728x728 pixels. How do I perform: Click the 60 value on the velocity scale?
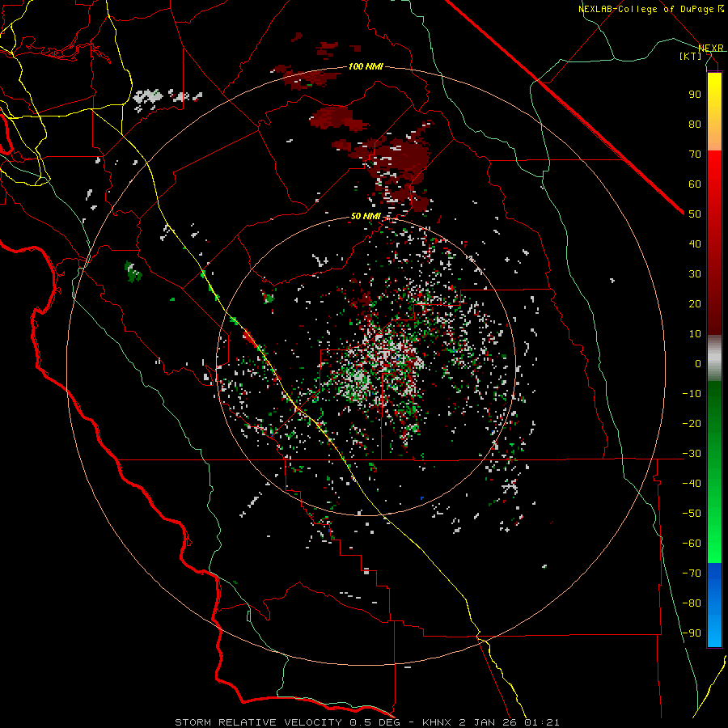point(695,184)
